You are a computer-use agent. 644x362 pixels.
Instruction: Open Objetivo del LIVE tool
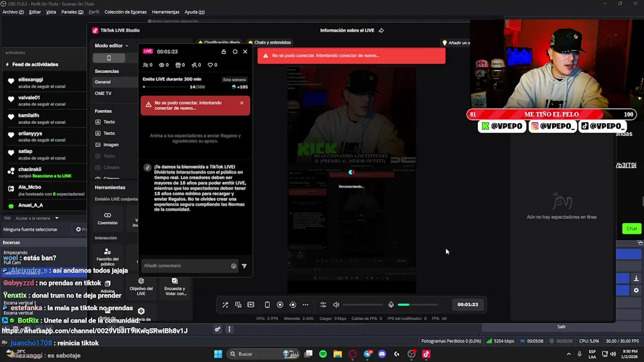tap(141, 287)
